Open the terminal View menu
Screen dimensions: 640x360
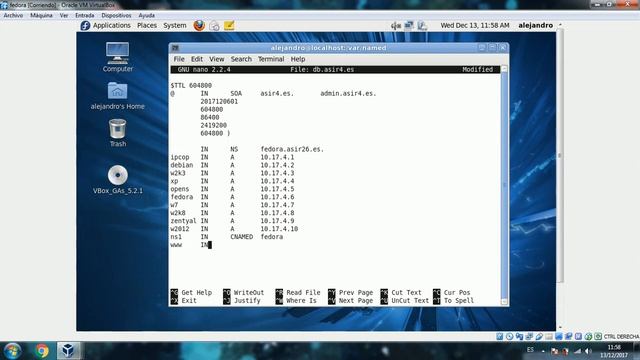click(x=217, y=59)
